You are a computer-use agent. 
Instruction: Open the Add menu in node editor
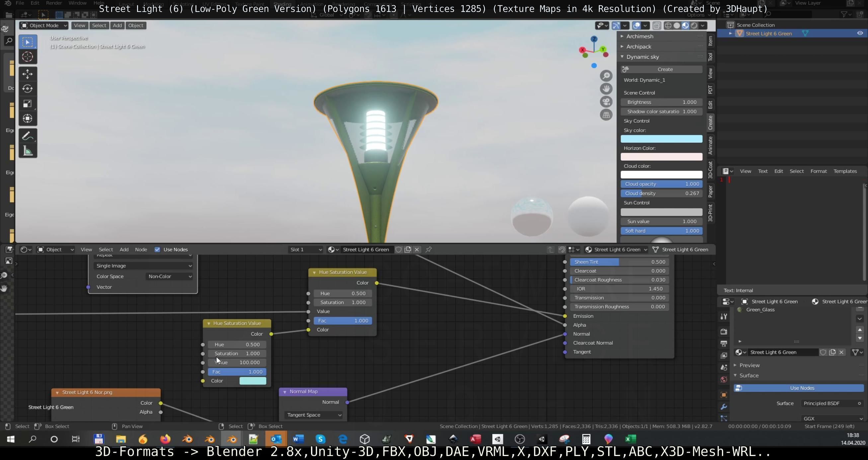coord(124,249)
